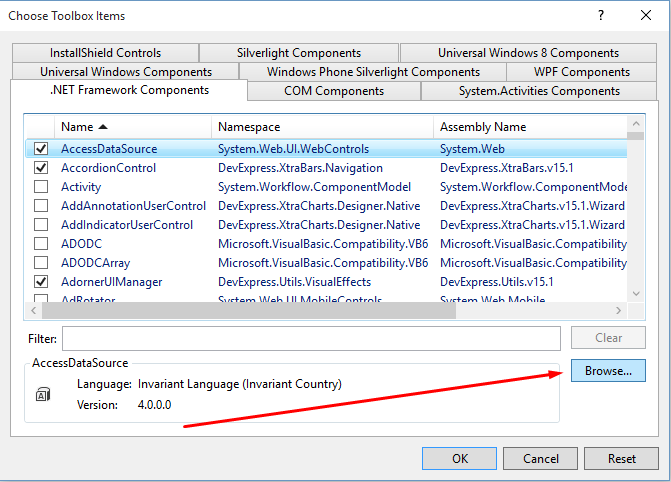This screenshot has height=482, width=671.
Task: Click the Browse... button
Action: 608,371
